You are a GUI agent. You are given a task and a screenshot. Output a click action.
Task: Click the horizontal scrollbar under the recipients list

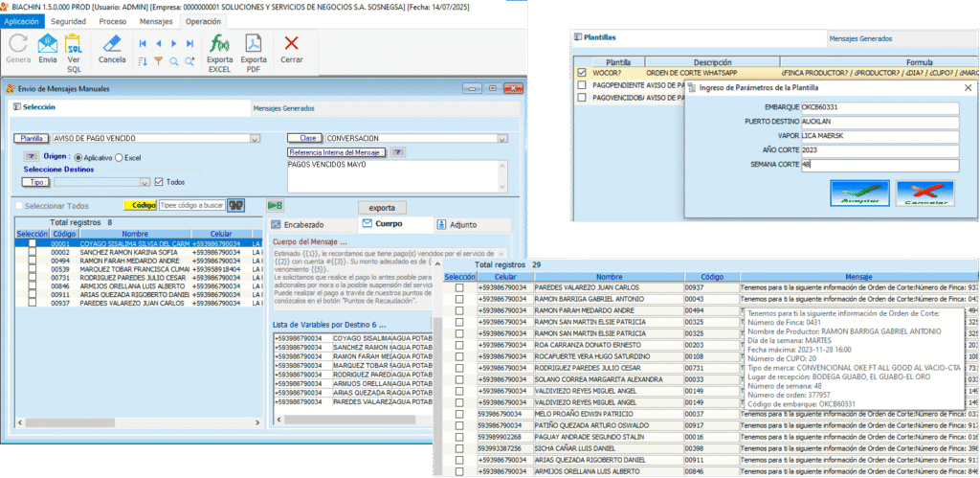click(138, 423)
